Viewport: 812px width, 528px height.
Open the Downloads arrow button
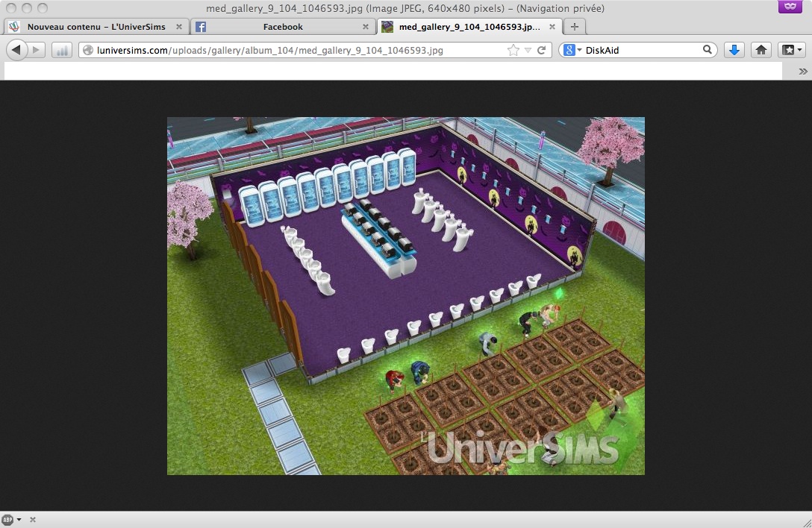tap(734, 50)
